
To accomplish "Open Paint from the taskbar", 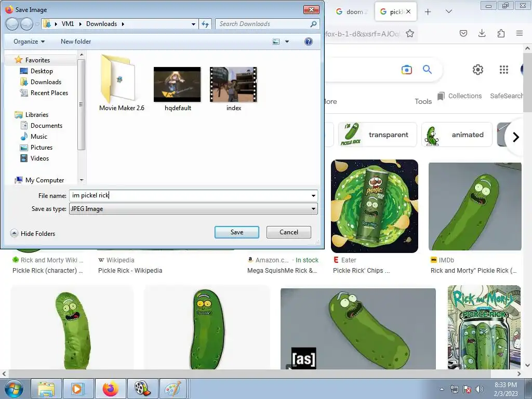I will (173, 389).
